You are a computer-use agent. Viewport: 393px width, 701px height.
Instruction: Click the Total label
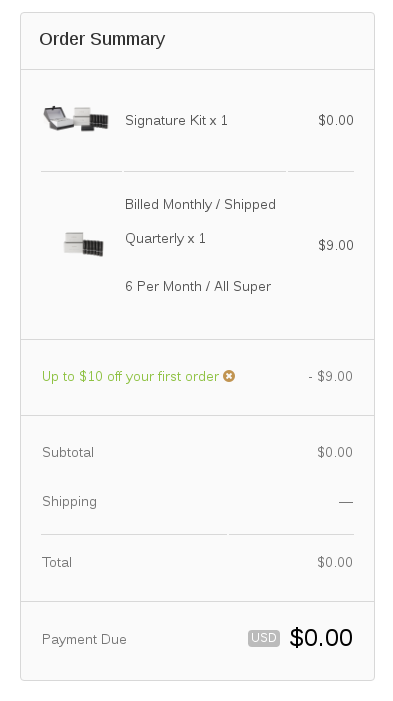[57, 562]
